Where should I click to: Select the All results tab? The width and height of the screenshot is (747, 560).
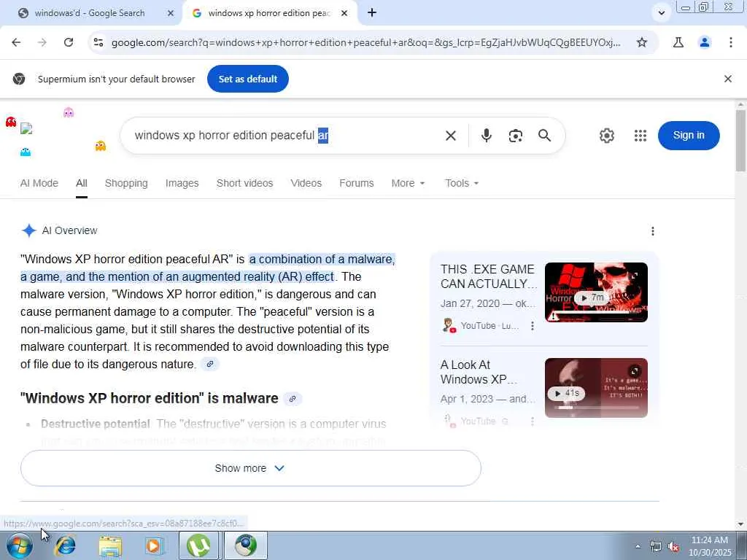point(82,183)
